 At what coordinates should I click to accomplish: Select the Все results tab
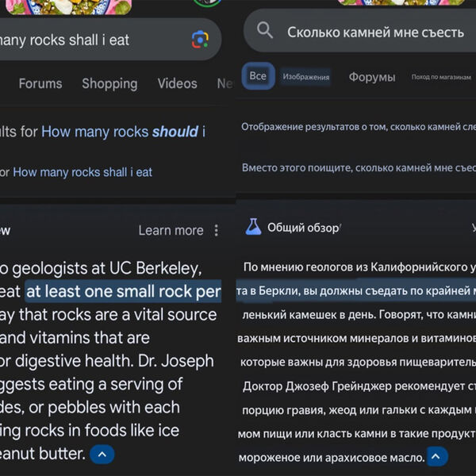[x=258, y=76]
